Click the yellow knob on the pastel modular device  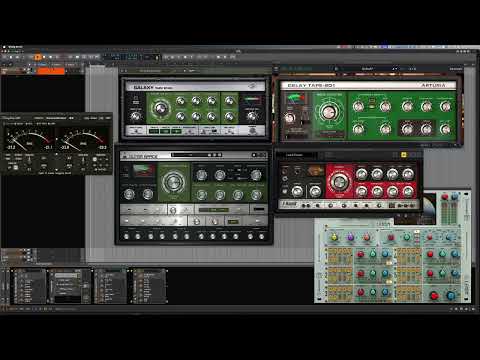coord(334,237)
